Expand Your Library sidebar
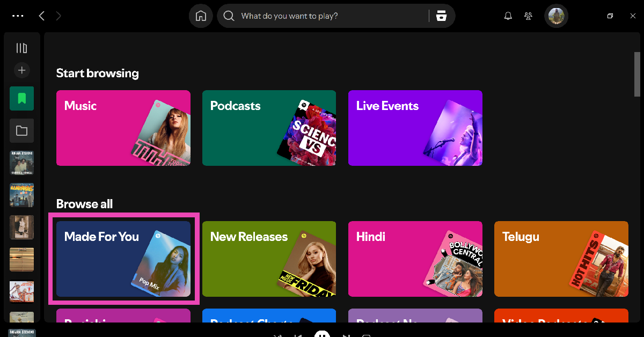Image resolution: width=644 pixels, height=337 pixels. click(x=21, y=48)
